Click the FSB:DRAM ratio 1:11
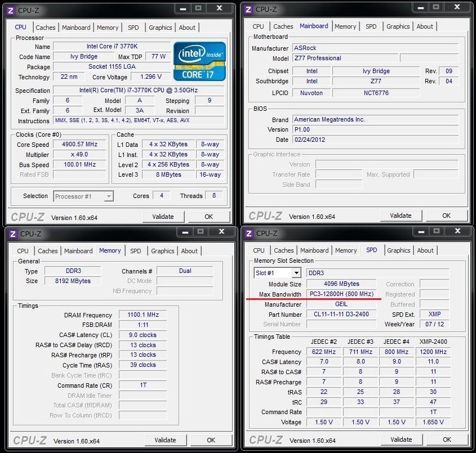Screen dimensions: 476x453 (x=143, y=325)
